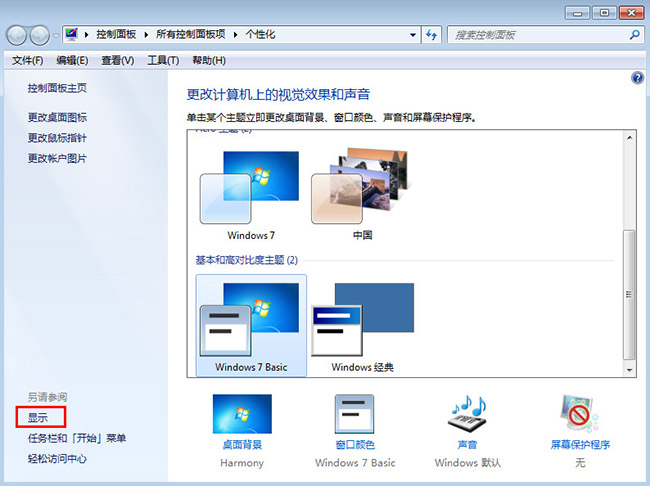Open the 文件(F) menu
The image size is (650, 486).
tap(28, 61)
